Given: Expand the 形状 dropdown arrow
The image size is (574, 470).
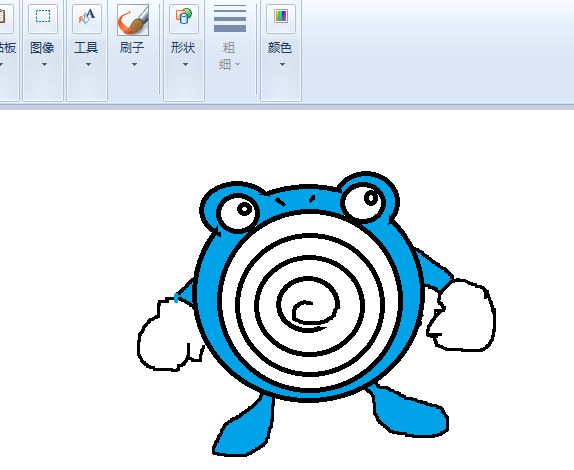Looking at the screenshot, I should point(185,65).
